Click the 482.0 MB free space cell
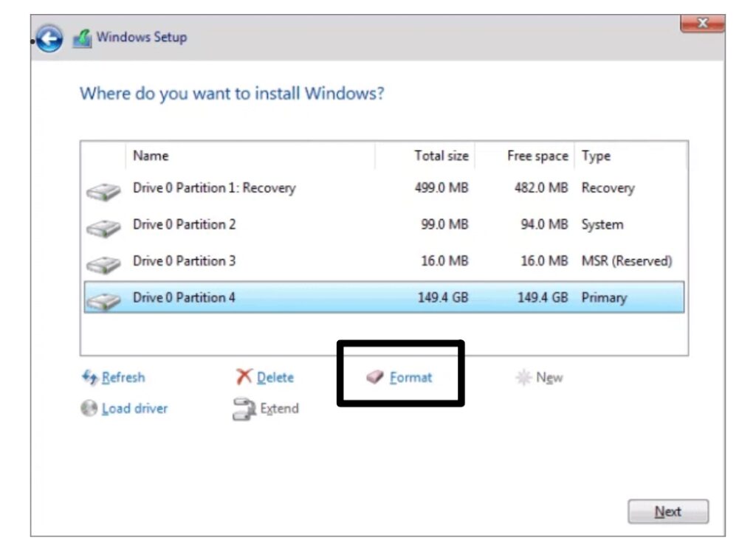Screen dimensions: 756x546 pyautogui.click(x=541, y=188)
